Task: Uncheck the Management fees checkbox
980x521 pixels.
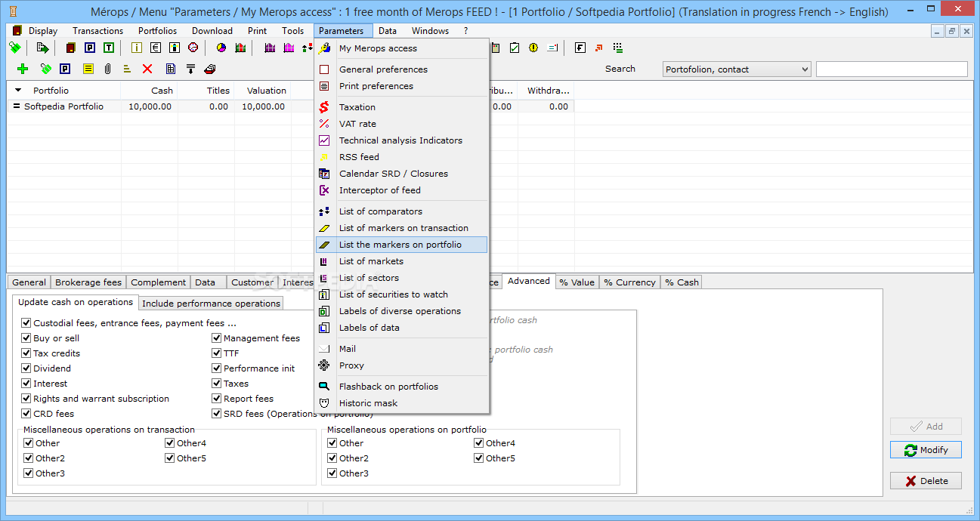Action: (x=217, y=338)
